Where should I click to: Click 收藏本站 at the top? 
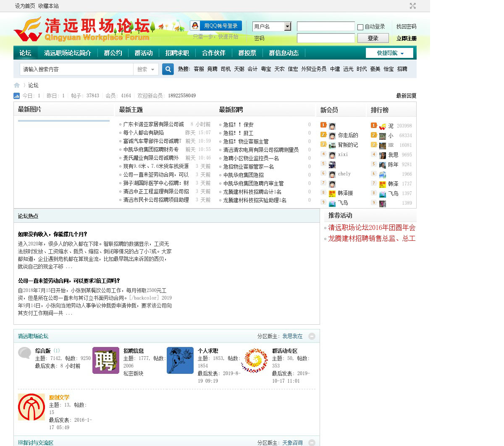click(x=48, y=6)
